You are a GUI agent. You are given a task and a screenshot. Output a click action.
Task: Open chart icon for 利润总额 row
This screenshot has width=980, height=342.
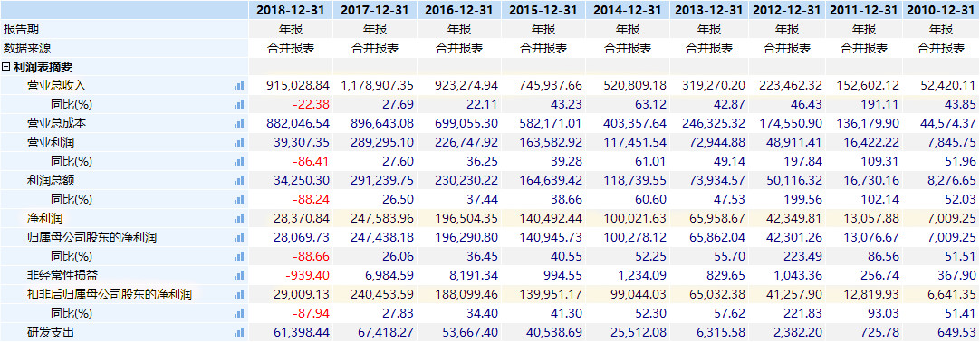(x=239, y=180)
